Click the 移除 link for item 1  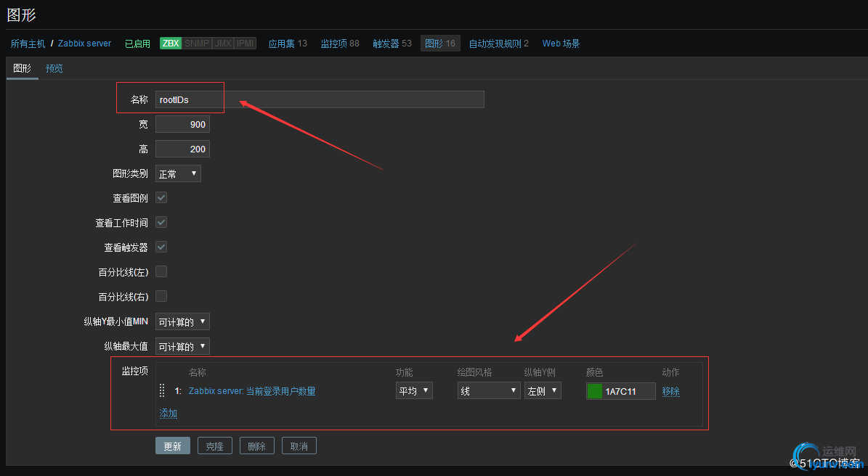tap(671, 391)
